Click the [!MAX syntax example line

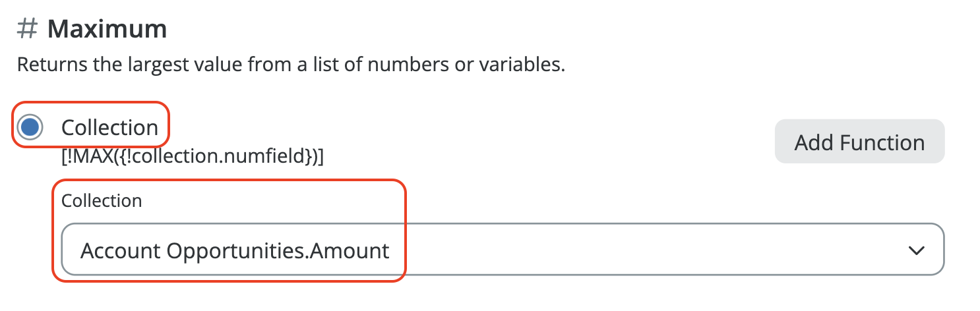(x=192, y=157)
